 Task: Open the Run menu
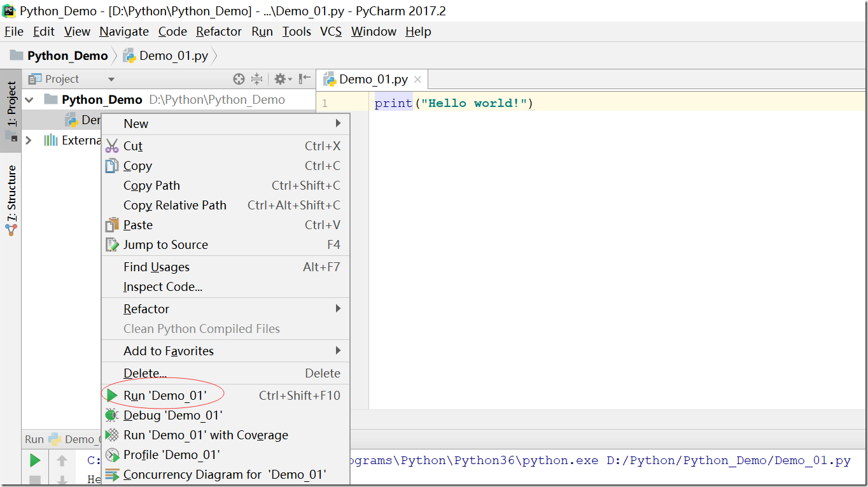point(262,31)
